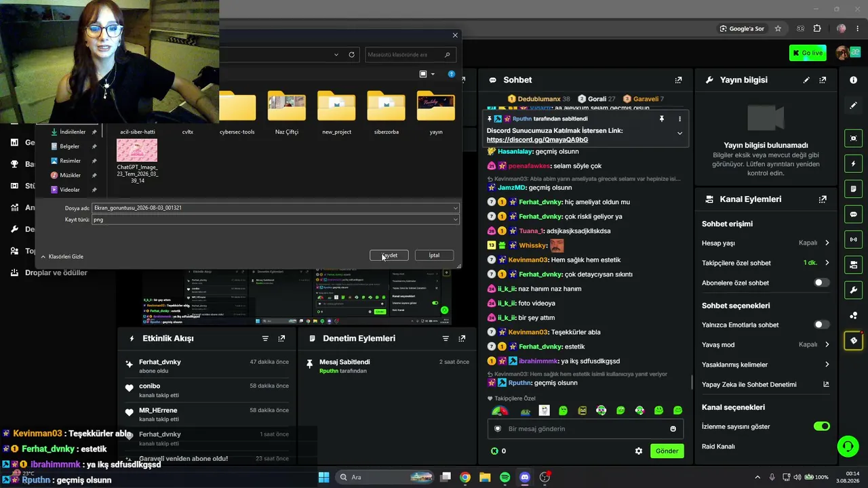The image size is (868, 488).
Task: Pop out the Etkinlik Akışı panel
Action: (x=281, y=338)
